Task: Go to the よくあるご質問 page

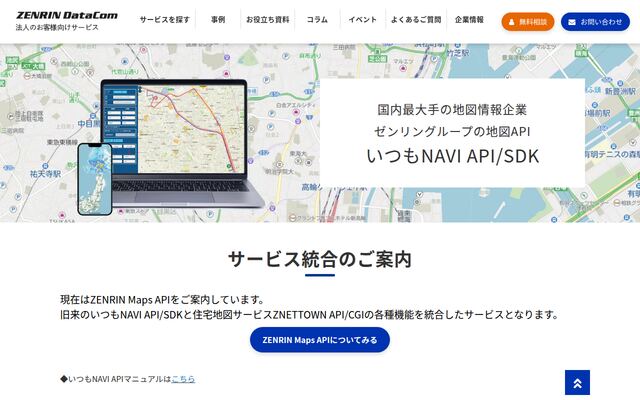Action: (x=416, y=20)
